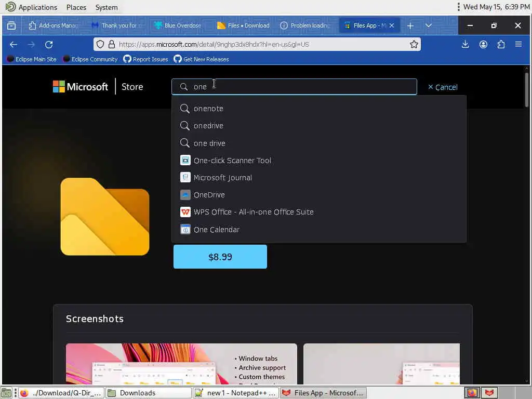Click the address bar URL
This screenshot has width=532, height=399.
214,45
